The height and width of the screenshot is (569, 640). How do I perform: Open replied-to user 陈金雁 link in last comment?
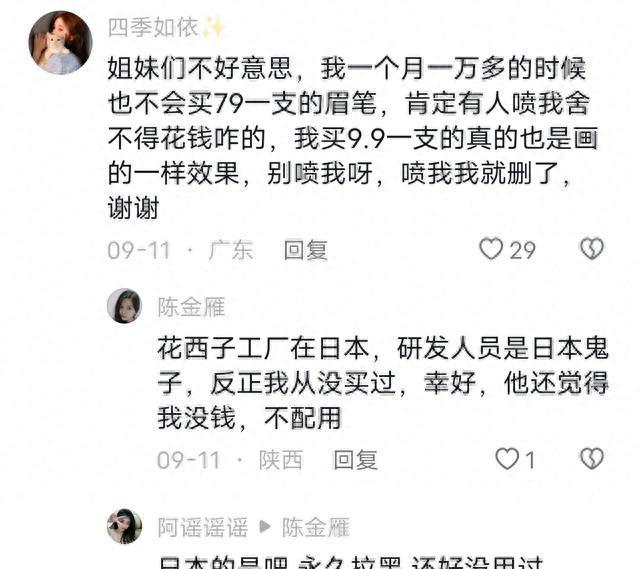pos(316,527)
